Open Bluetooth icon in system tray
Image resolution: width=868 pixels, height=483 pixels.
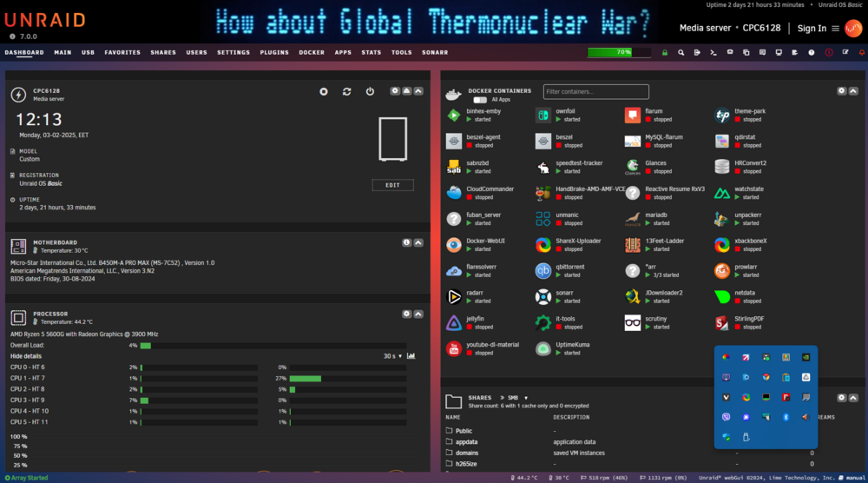click(786, 417)
